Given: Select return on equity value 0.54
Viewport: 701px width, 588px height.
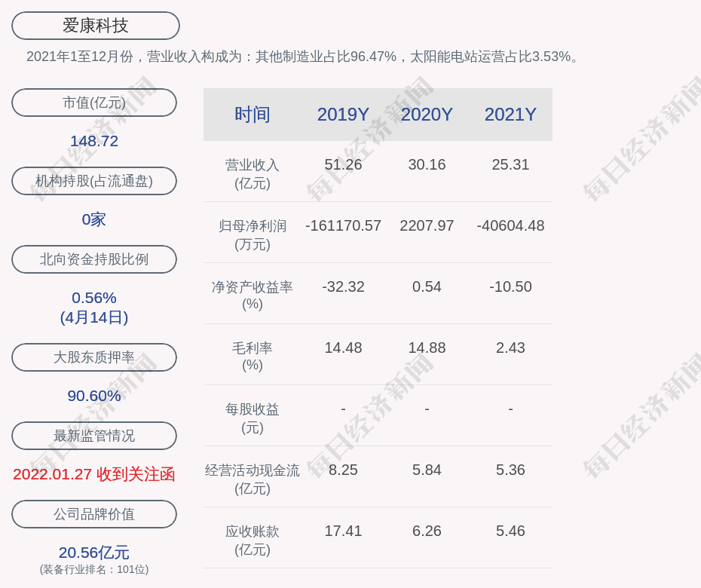Looking at the screenshot, I should [427, 286].
